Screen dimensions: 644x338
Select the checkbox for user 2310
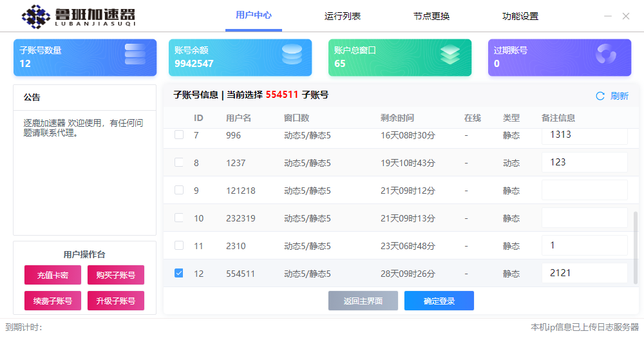(x=179, y=245)
